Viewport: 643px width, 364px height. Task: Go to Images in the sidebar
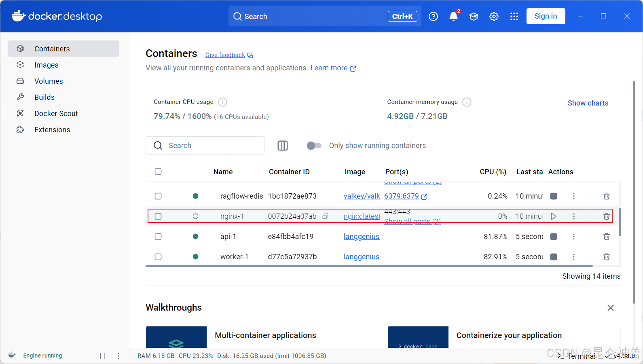63,65
